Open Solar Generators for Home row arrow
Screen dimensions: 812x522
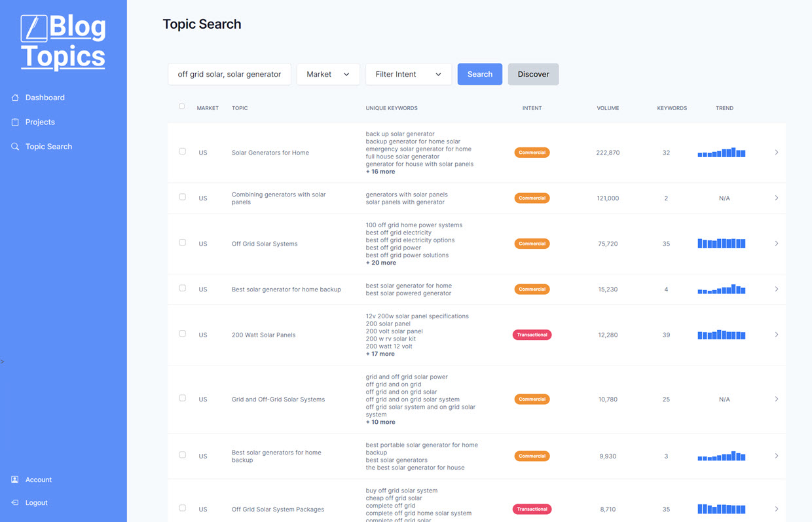tap(776, 153)
